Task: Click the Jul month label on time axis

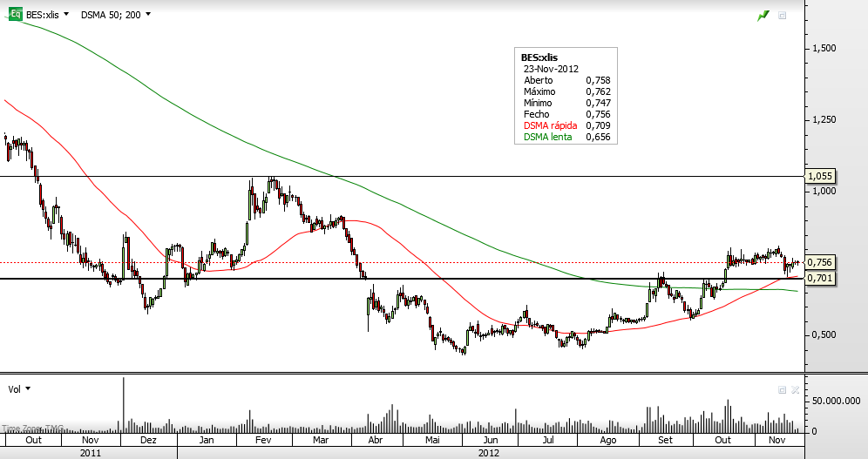Action: (548, 440)
